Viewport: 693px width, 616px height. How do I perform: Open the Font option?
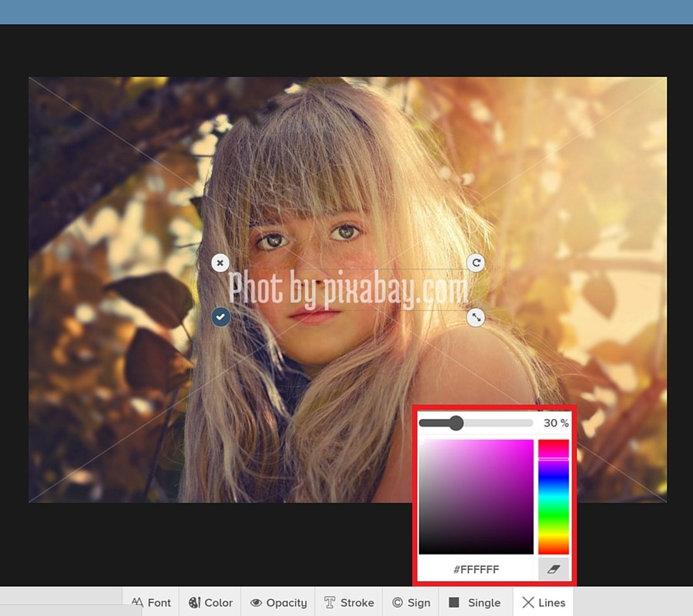(151, 602)
